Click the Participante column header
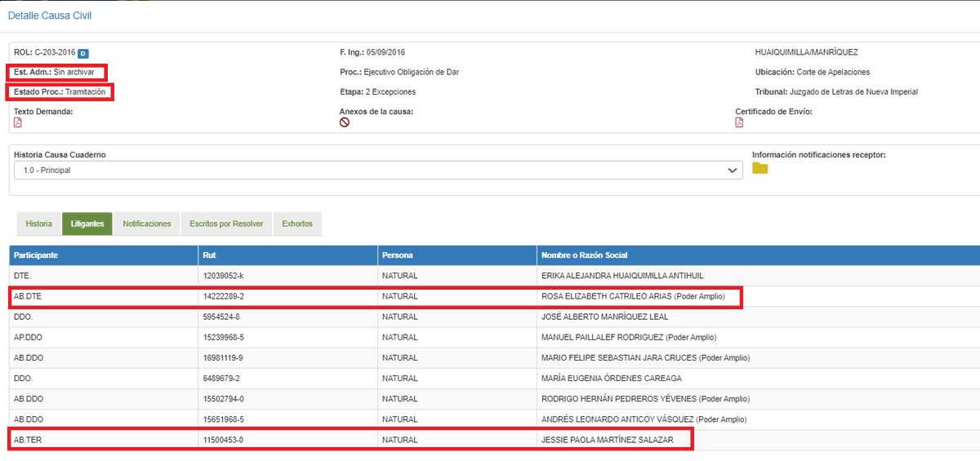Screen dimensions: 980x461 click(104, 255)
